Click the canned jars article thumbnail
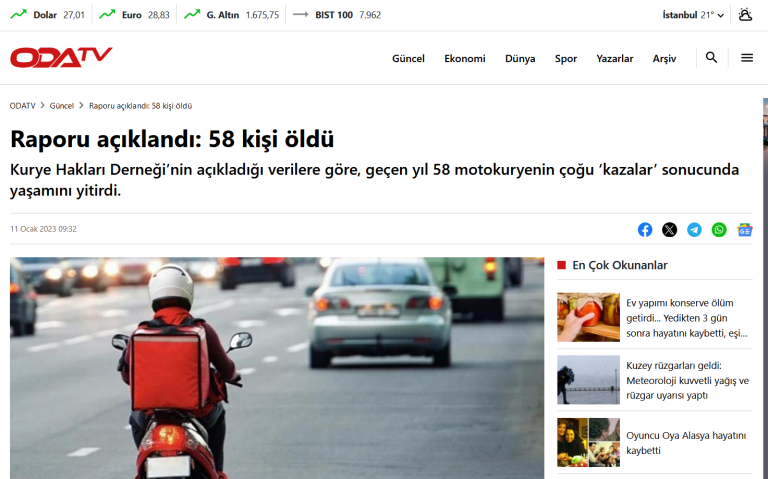This screenshot has height=479, width=768. [x=588, y=317]
